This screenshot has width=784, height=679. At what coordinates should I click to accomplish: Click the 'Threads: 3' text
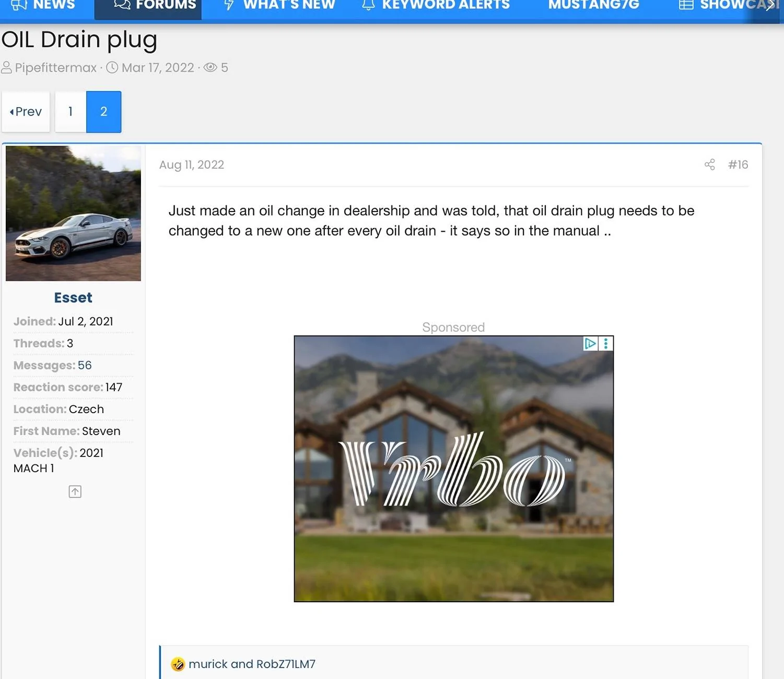[43, 343]
